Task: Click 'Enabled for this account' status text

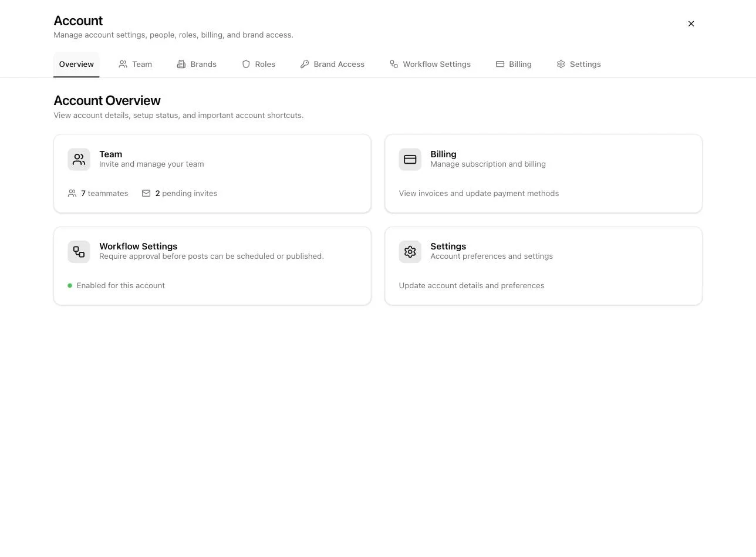Action: [x=120, y=286]
